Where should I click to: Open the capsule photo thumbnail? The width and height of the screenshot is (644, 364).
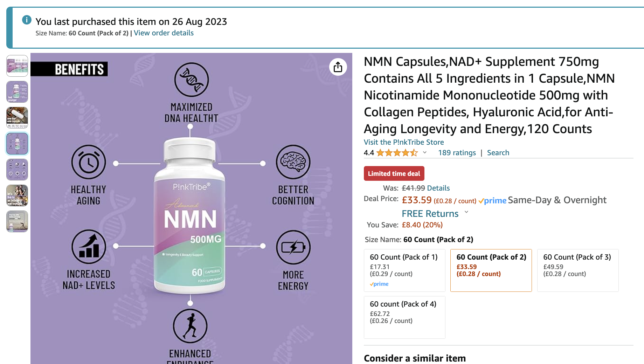click(x=17, y=118)
